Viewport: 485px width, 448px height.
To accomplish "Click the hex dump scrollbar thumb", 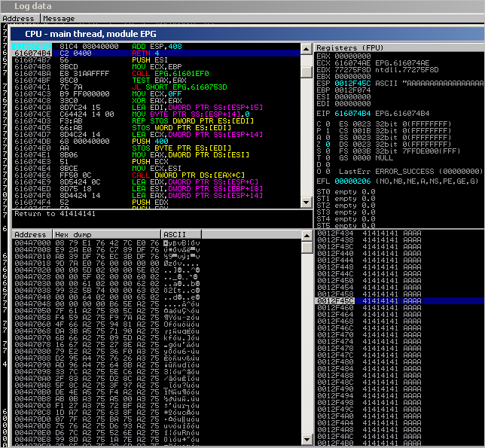I will (x=306, y=248).
